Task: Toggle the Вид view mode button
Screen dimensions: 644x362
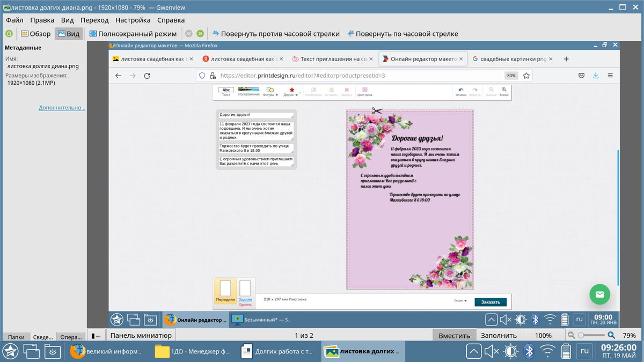Action: tap(69, 33)
